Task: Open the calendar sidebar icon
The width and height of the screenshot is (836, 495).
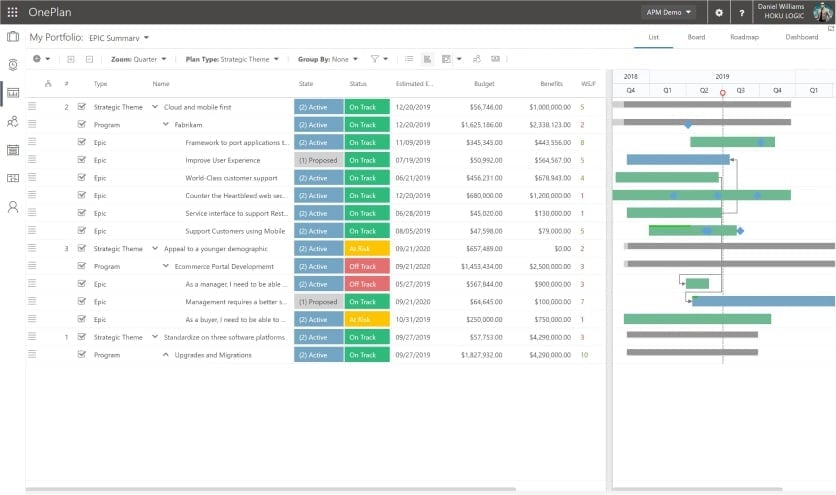Action: [x=13, y=150]
